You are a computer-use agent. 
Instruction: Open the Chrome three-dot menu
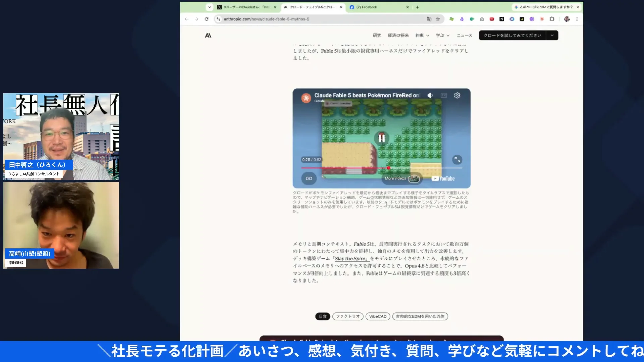click(x=577, y=19)
